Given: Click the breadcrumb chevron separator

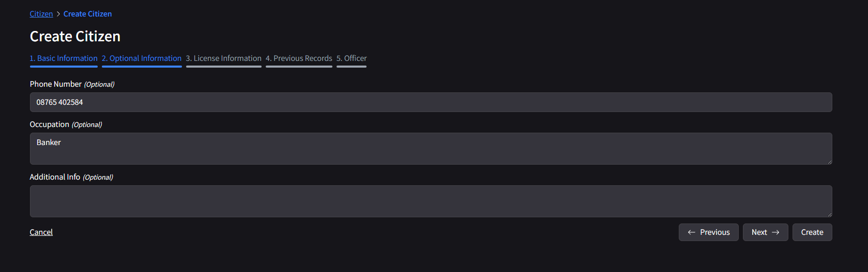Looking at the screenshot, I should point(58,14).
